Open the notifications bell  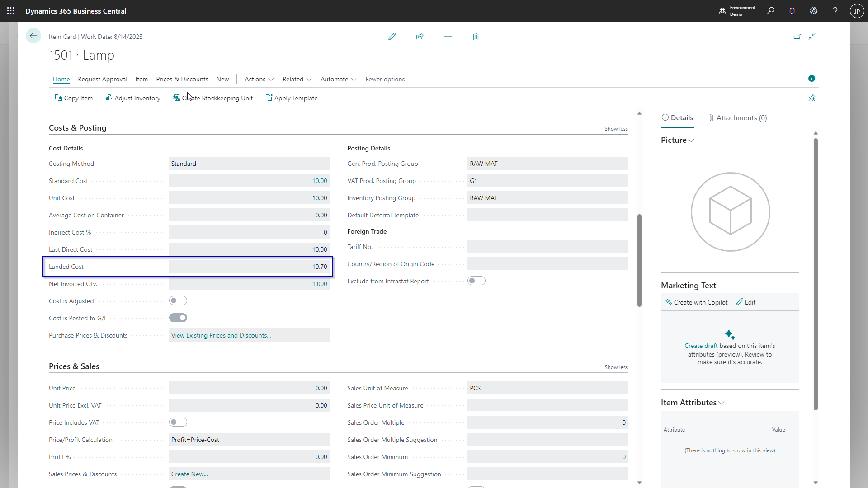792,11
